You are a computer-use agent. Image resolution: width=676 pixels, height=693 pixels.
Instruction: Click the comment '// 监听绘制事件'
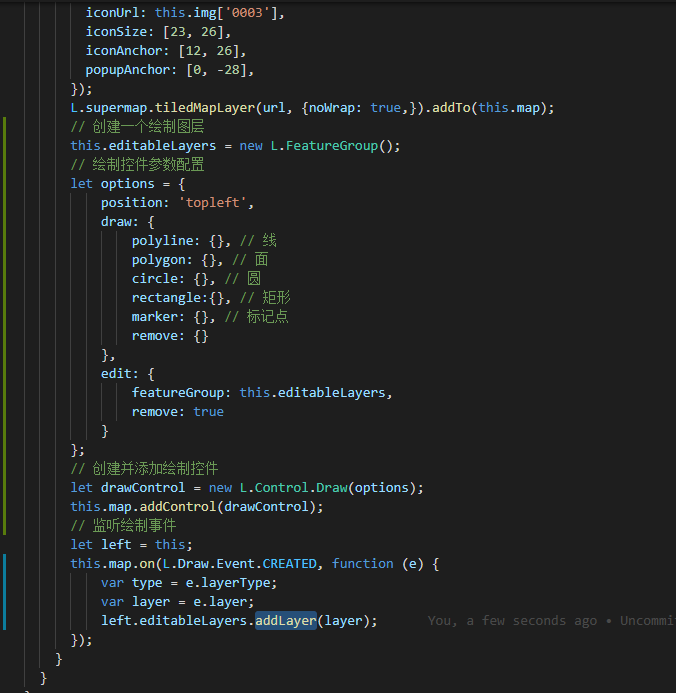point(123,525)
